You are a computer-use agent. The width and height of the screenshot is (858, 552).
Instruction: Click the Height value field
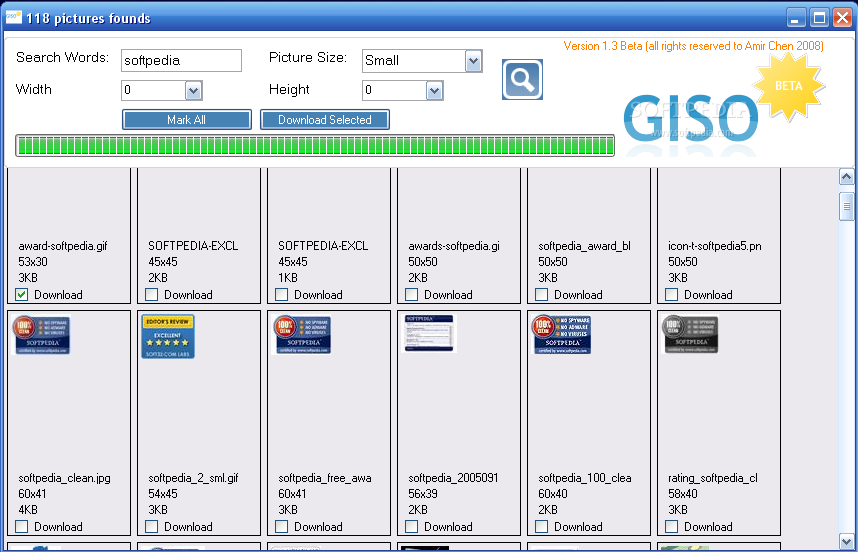(395, 90)
